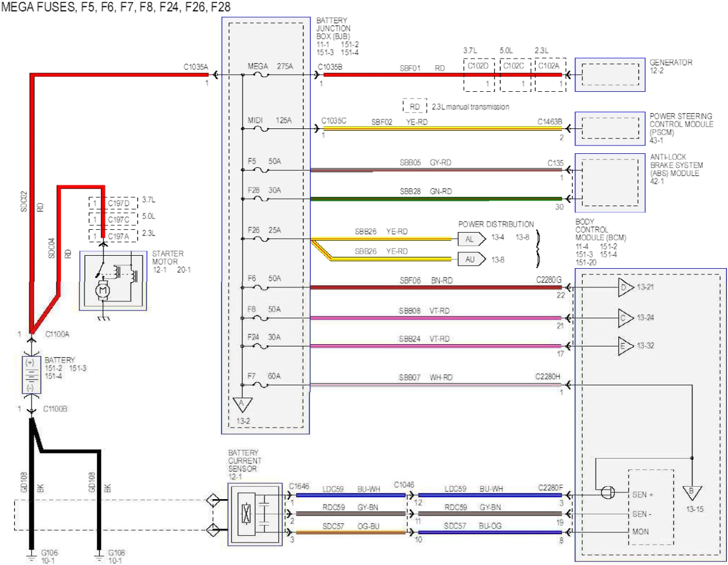The image size is (728, 565).
Task: Click the C1646 connector label
Action: [299, 486]
